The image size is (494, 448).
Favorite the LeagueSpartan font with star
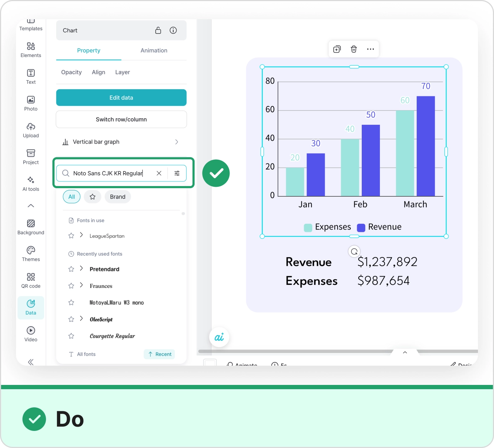coord(71,236)
